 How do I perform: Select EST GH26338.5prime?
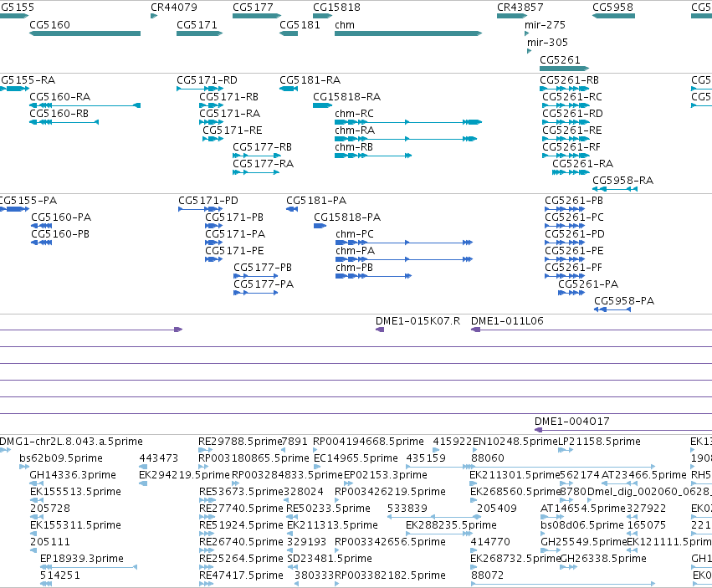click(x=568, y=567)
